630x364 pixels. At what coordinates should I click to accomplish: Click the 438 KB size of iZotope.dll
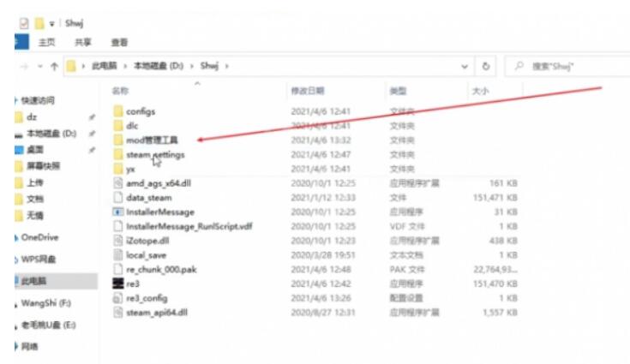tap(502, 241)
